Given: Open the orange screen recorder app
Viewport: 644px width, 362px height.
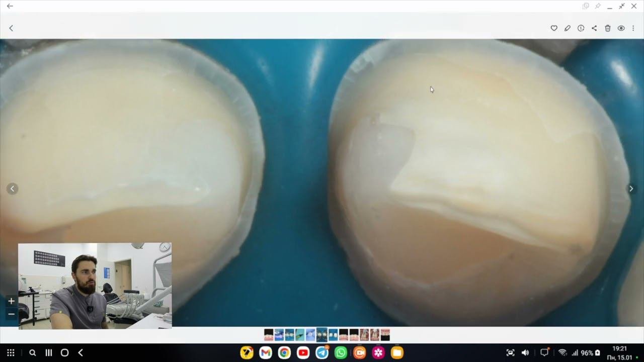Looking at the screenshot, I should [x=359, y=353].
